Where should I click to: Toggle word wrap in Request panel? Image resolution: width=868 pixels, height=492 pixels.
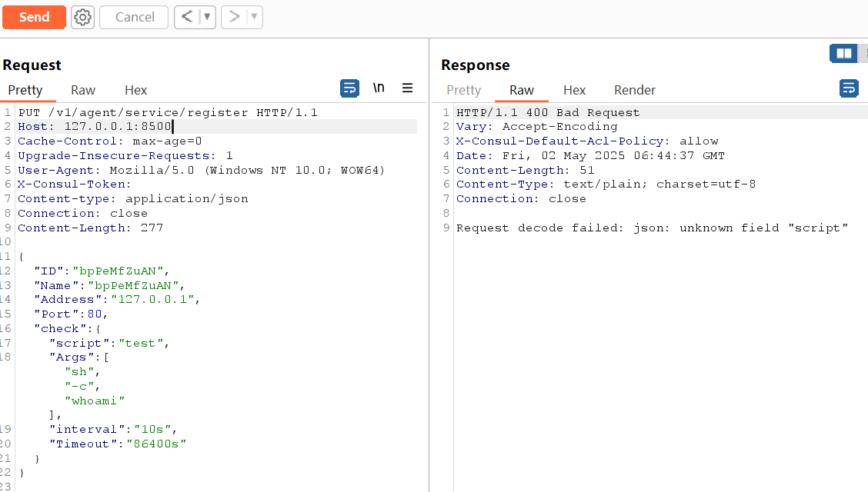point(349,88)
